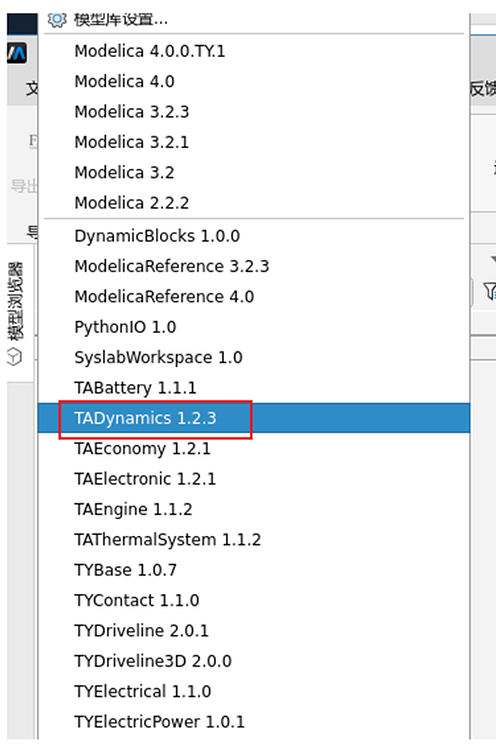
Task: Choose TAEconomy 1.2.1
Action: (254, 448)
